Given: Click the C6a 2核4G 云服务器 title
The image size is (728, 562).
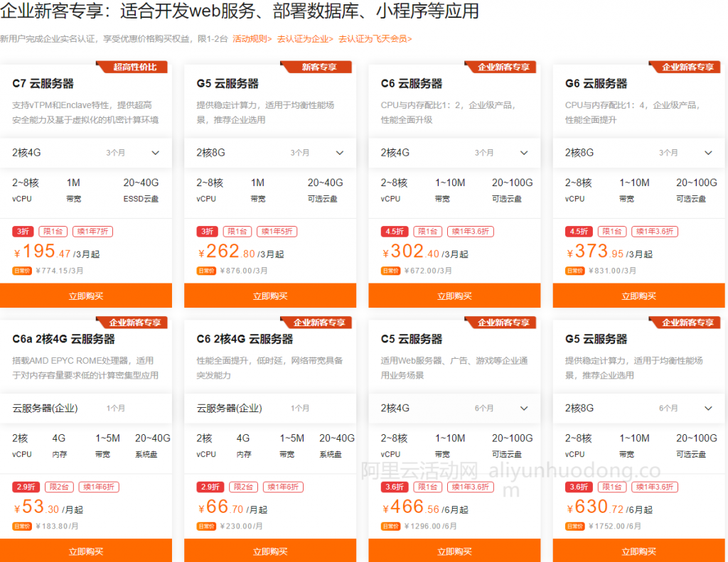Looking at the screenshot, I should click(63, 339).
